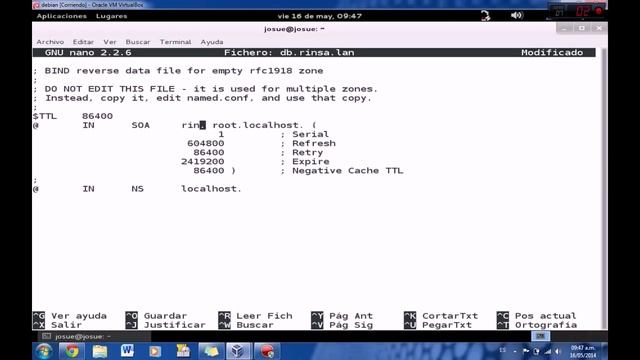Click the Windows tray volume icon
Image resolution: width=640 pixels, height=360 pixels.
click(558, 351)
